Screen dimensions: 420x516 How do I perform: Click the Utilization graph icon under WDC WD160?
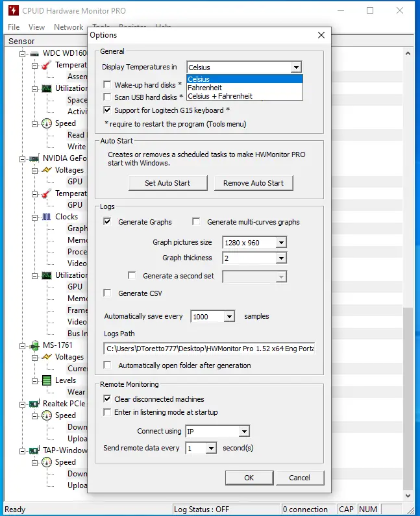[47, 88]
